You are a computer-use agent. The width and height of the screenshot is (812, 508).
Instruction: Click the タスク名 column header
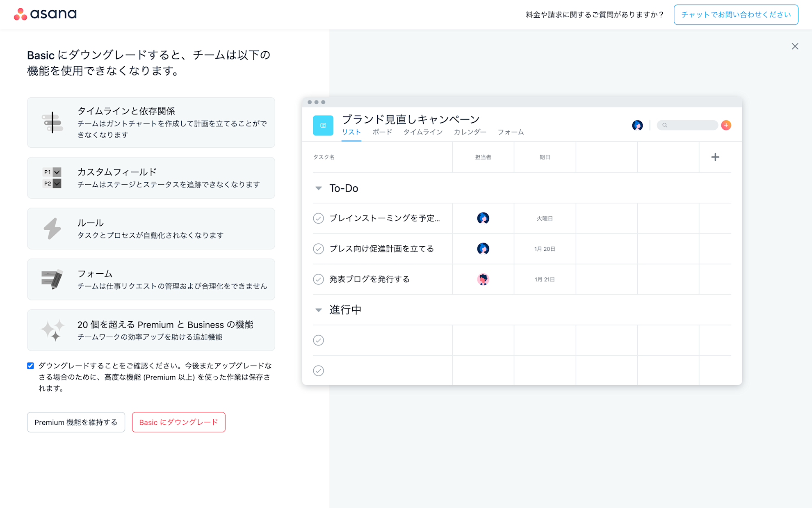[324, 157]
